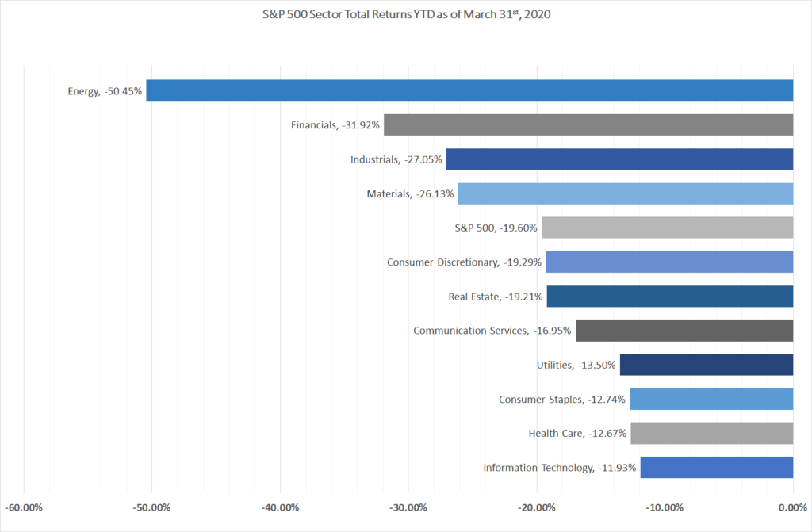812x532 pixels.
Task: Select the "Communication Services, -16.95%" label
Action: 492,331
